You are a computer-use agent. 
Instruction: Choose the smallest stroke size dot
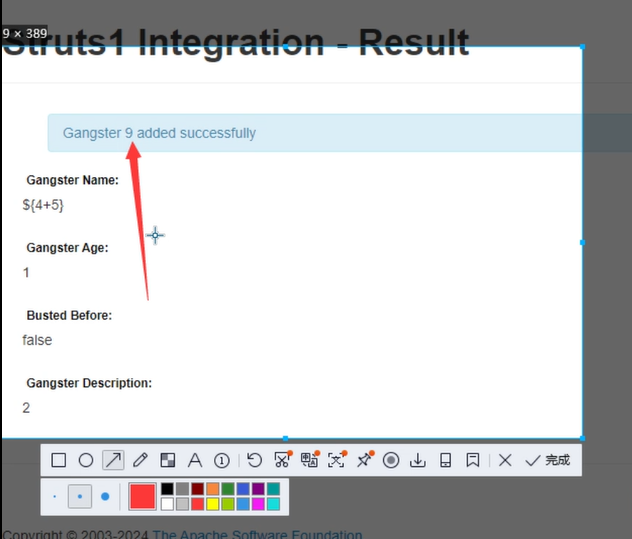coord(54,496)
